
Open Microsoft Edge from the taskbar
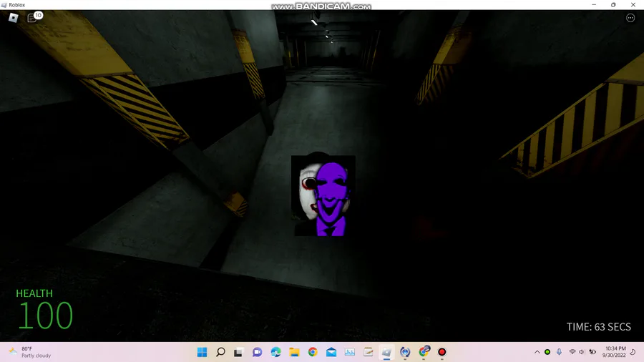275,352
